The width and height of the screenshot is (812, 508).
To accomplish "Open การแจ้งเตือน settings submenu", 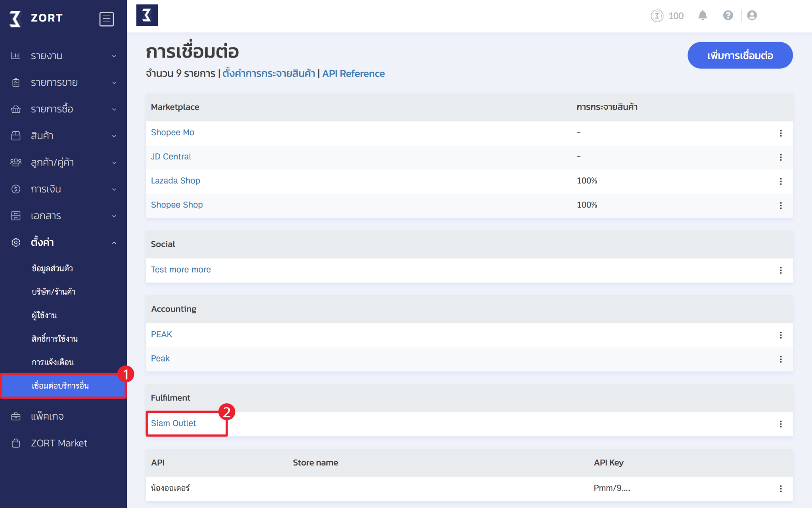I will click(53, 362).
